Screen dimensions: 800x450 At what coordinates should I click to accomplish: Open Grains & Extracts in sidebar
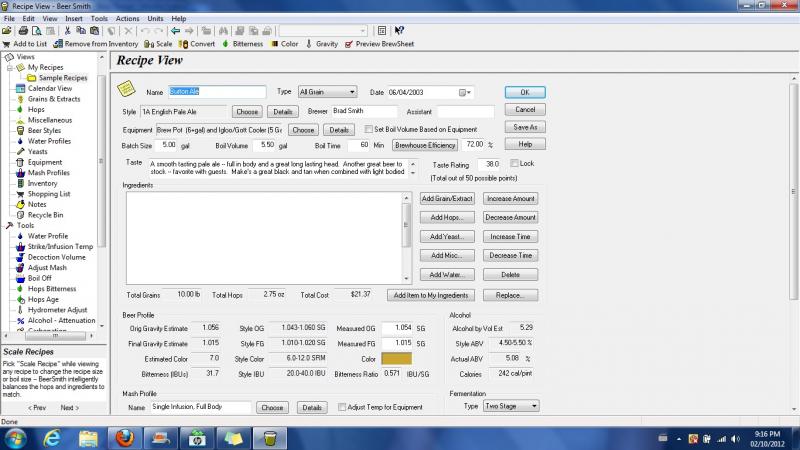pos(54,99)
